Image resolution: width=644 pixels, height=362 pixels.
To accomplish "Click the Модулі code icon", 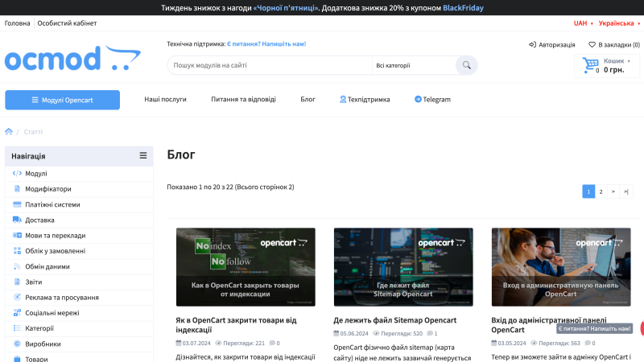I will point(17,173).
